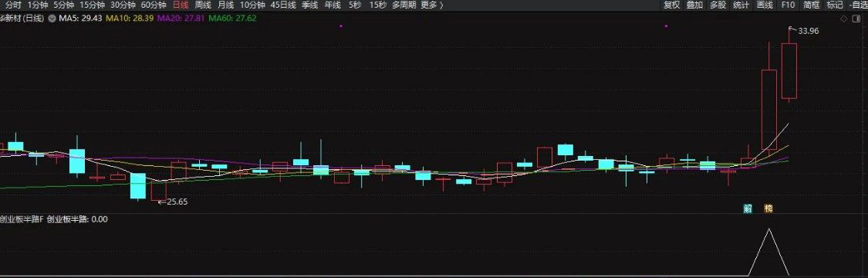Switch to the 月线 monthly chart
868x278 pixels.
[x=225, y=5]
